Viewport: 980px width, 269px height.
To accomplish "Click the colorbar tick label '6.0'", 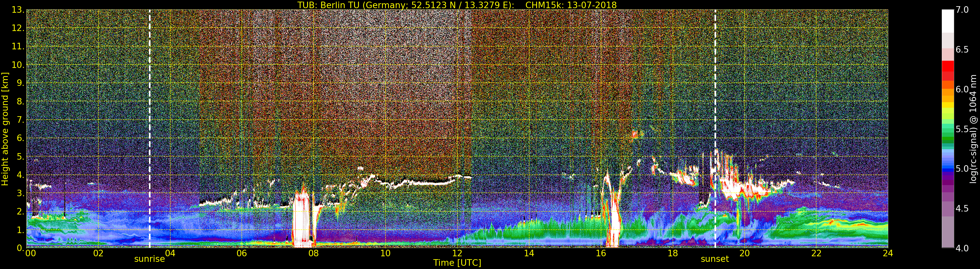I will [962, 89].
